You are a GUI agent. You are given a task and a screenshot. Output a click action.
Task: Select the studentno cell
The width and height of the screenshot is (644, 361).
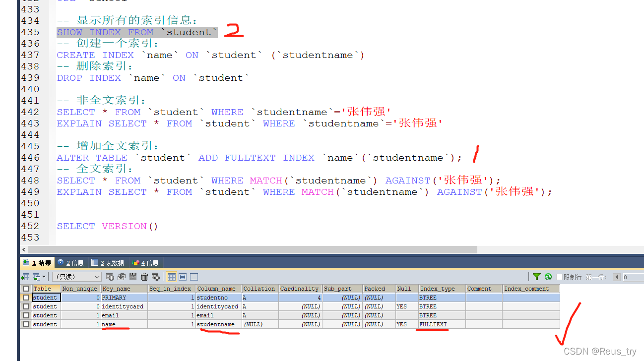click(219, 298)
